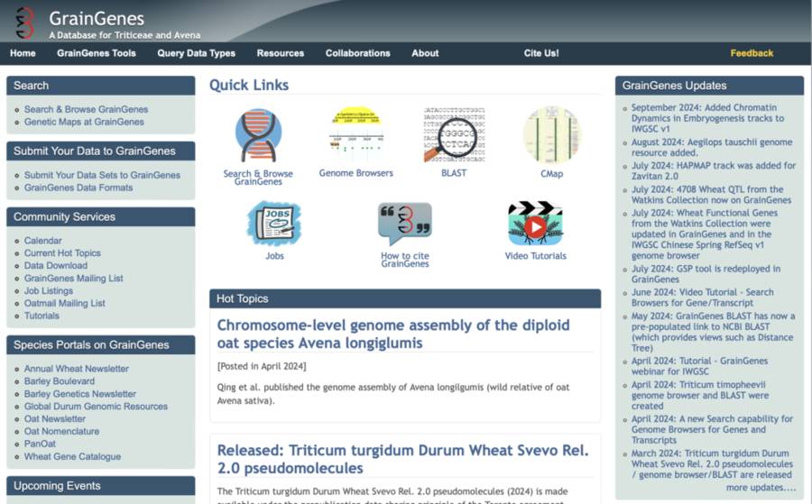
Task: Open PanOat link
Action: [x=40, y=444]
